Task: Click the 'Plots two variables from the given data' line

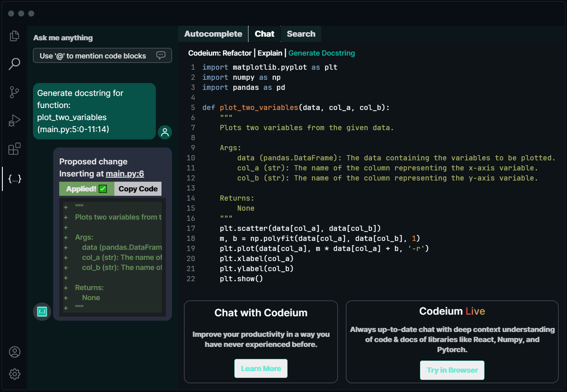Action: pos(306,128)
